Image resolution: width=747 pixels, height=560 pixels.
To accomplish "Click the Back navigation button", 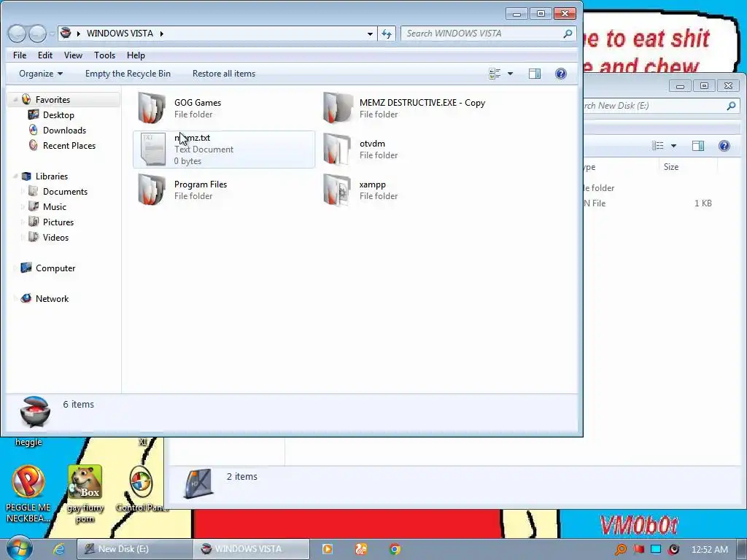I will point(17,34).
